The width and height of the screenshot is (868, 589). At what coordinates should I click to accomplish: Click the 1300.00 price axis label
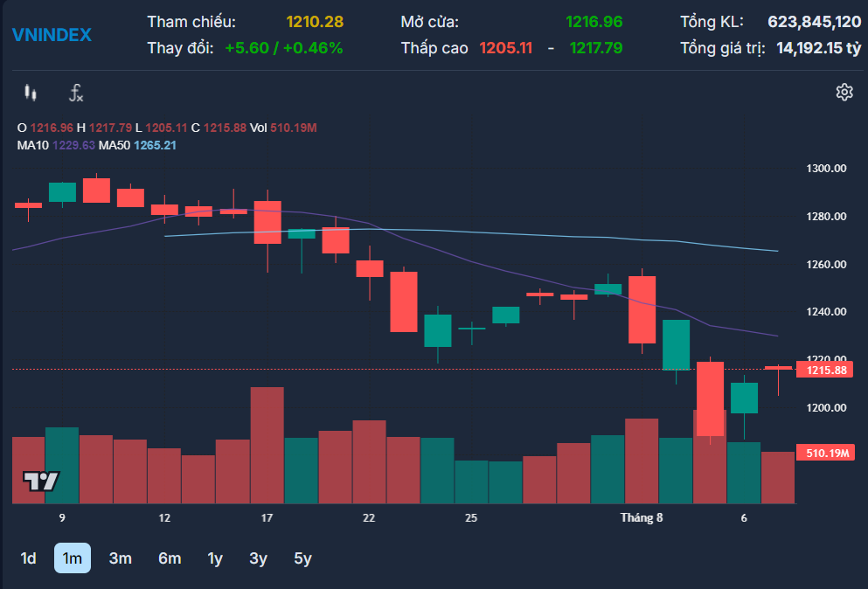coord(826,169)
